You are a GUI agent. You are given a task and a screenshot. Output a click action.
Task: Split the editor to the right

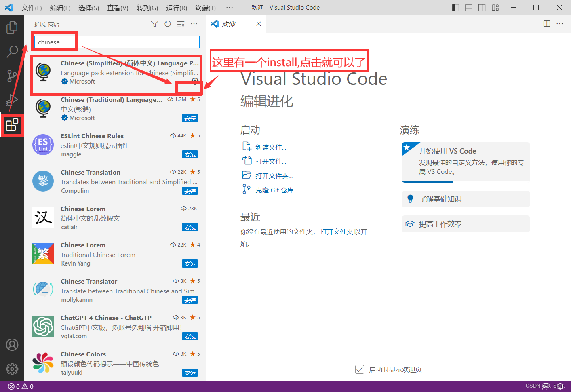547,24
